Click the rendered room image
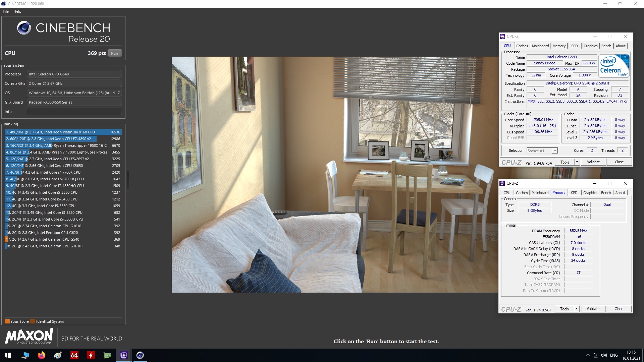644x362 pixels. [335, 174]
